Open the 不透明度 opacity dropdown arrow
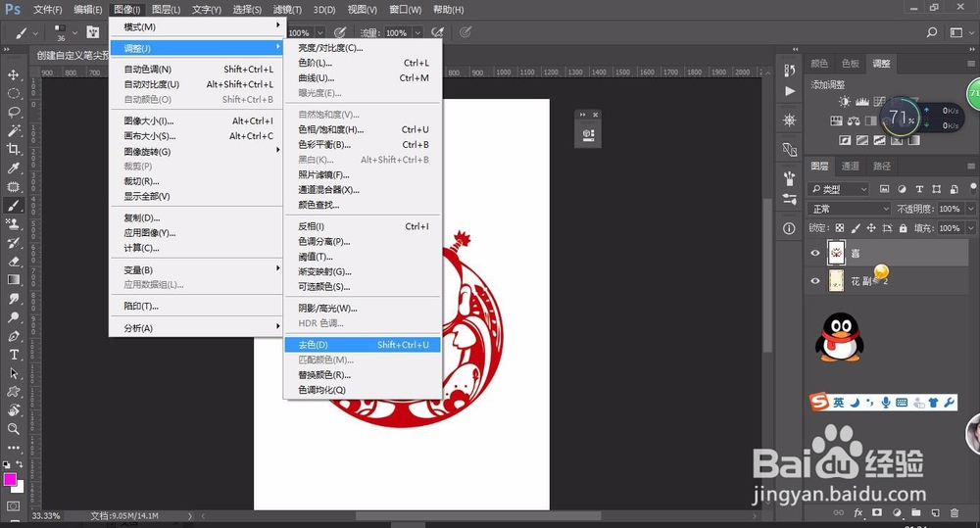Screen dimensions: 980x528 point(970,209)
